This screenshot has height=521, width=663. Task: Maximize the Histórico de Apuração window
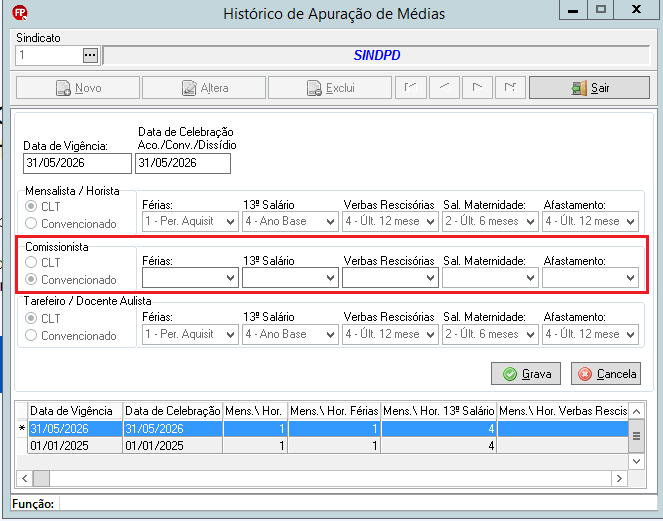pos(600,10)
